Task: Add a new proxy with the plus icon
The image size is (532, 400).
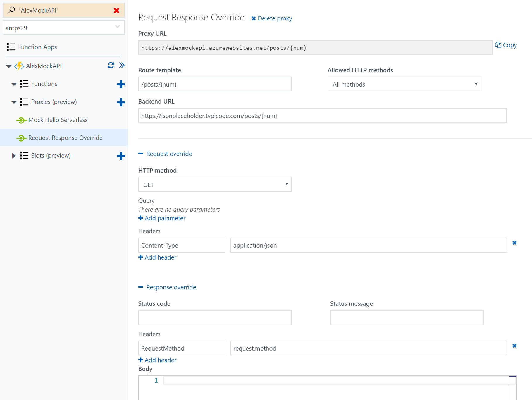Action: click(120, 102)
